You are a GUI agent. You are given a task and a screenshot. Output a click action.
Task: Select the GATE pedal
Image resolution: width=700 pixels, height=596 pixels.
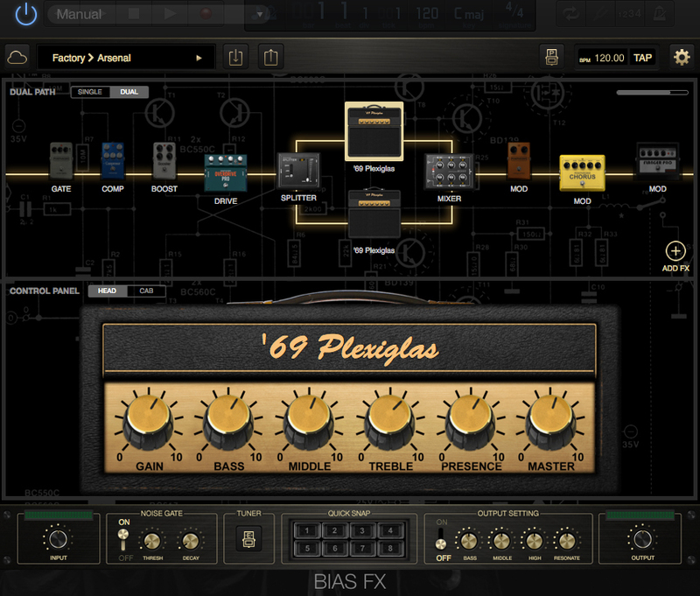pyautogui.click(x=61, y=161)
